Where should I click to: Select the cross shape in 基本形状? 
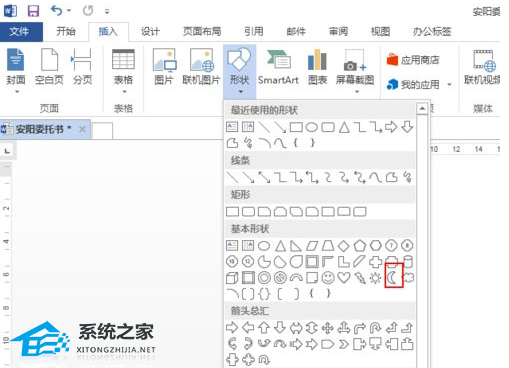375,262
